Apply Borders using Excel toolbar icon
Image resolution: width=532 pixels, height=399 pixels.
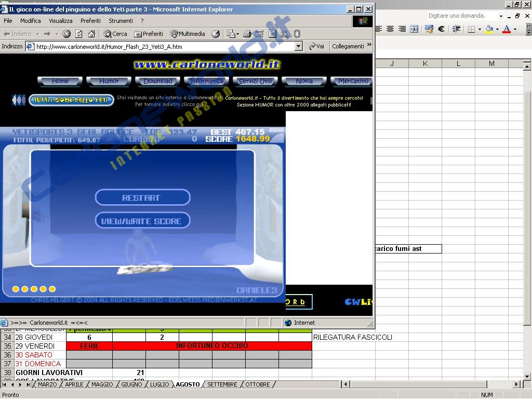tap(471, 29)
